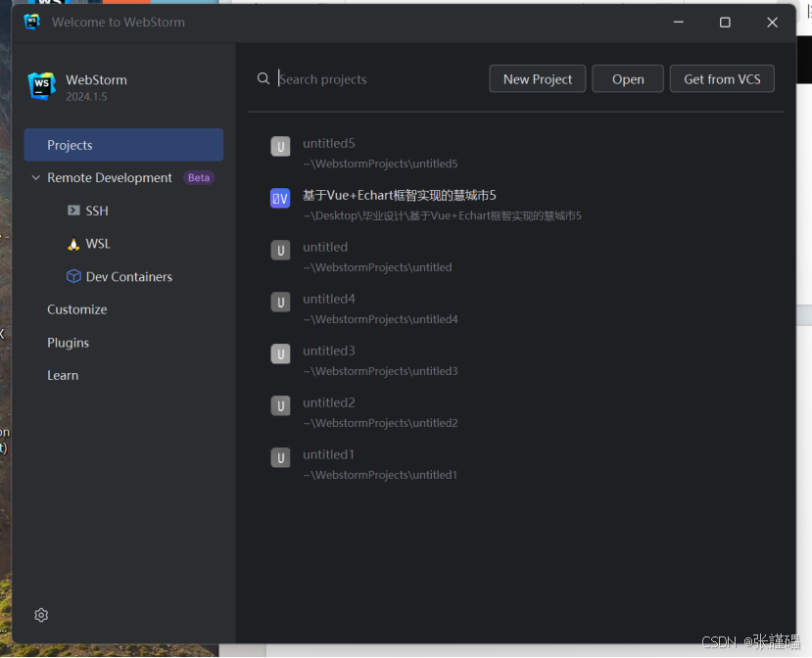Go to the Plugins tab
This screenshot has height=658, width=812.
(68, 343)
